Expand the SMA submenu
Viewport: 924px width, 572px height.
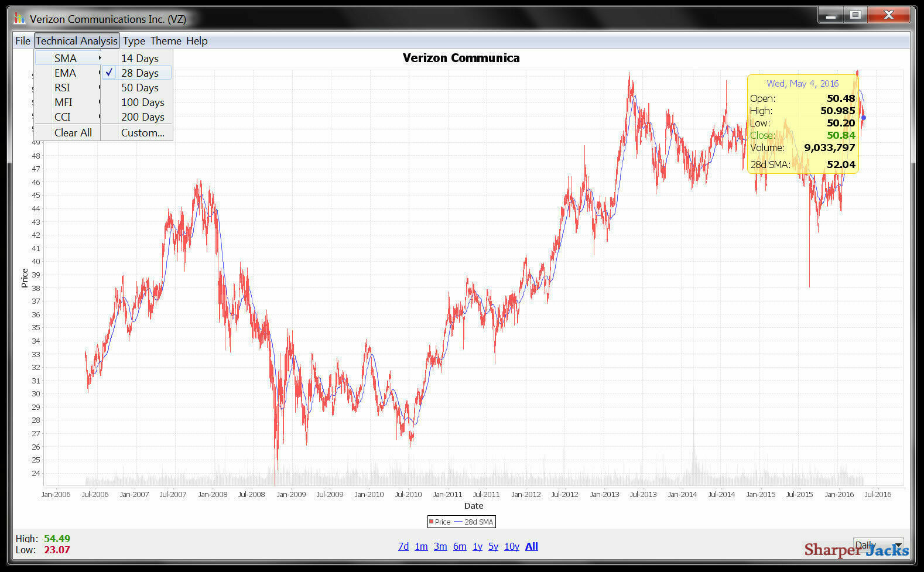click(68, 58)
